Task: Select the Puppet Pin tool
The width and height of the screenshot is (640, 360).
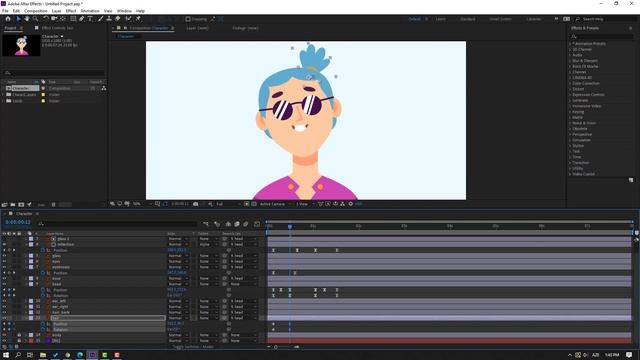Action: 138,19
